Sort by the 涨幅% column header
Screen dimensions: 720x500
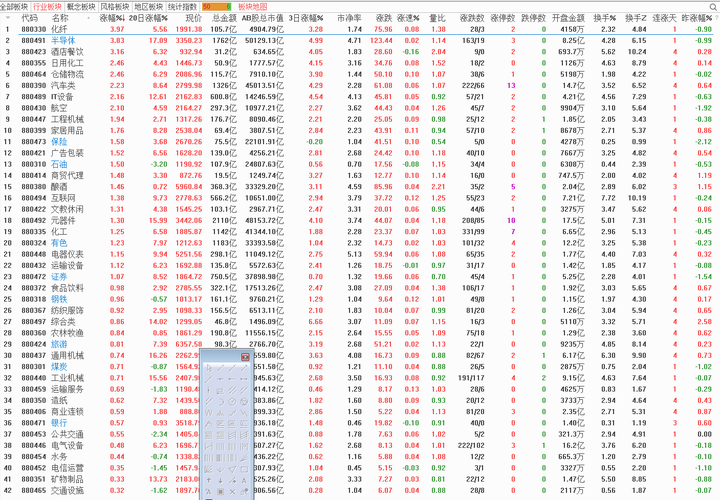point(112,18)
